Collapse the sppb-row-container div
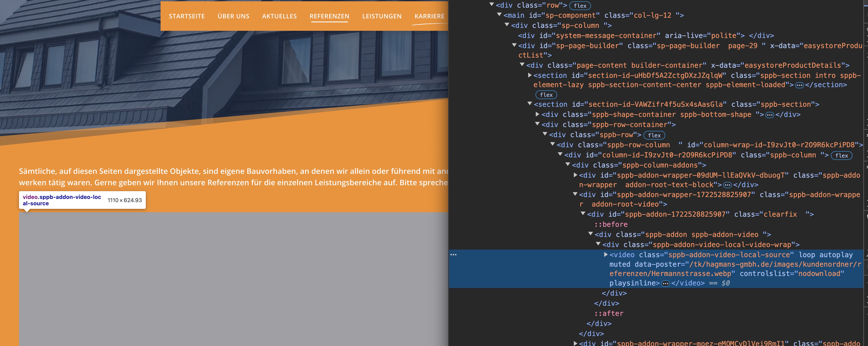The image size is (868, 346). point(538,124)
